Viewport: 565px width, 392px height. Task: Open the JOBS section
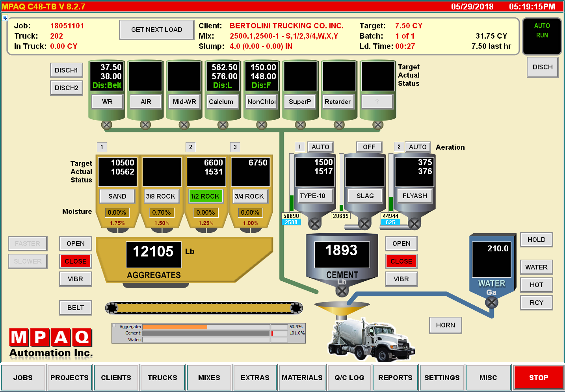tap(23, 377)
